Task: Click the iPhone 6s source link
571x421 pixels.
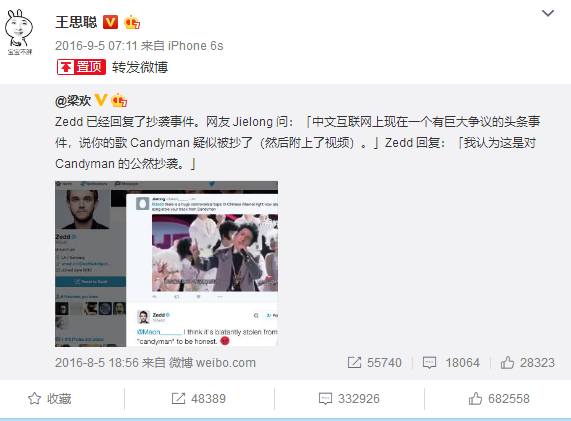Action: tap(196, 46)
